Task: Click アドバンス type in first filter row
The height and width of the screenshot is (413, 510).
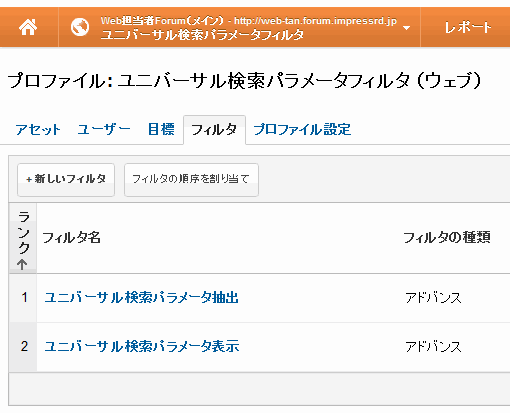Action: (433, 298)
